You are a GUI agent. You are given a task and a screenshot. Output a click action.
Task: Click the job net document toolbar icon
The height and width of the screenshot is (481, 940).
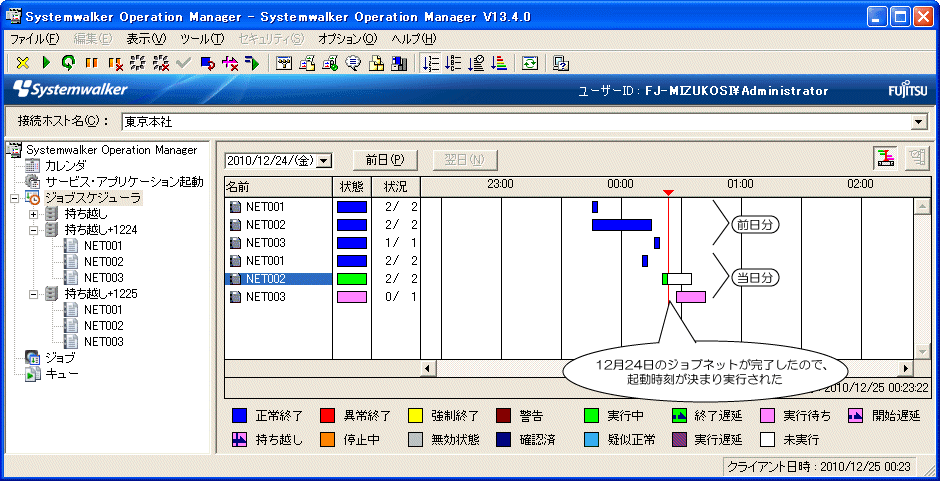(x=307, y=63)
